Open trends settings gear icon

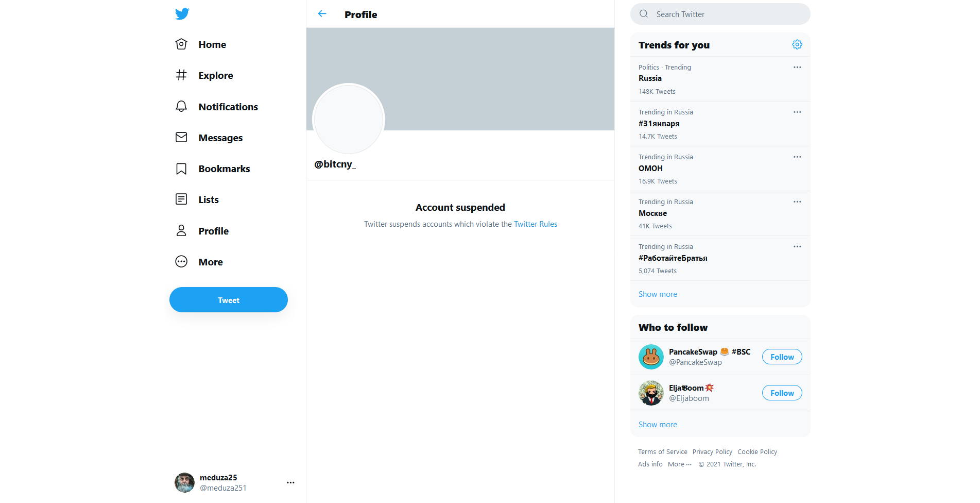[x=797, y=45]
